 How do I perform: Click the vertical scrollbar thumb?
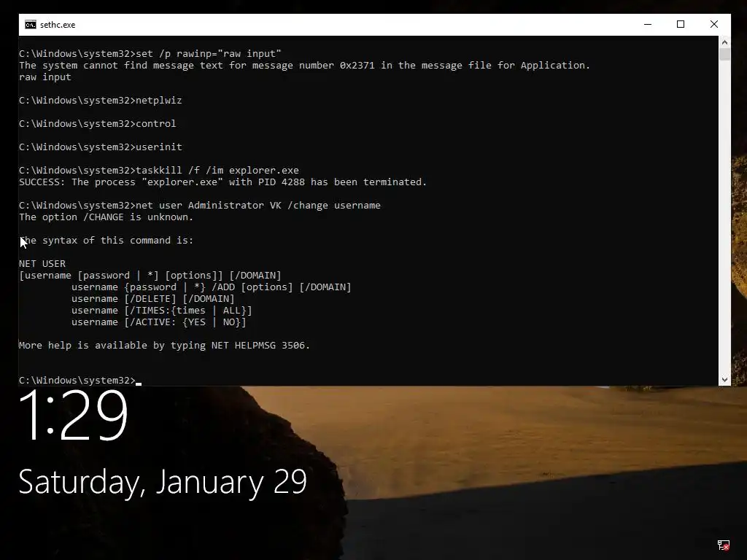[724, 54]
